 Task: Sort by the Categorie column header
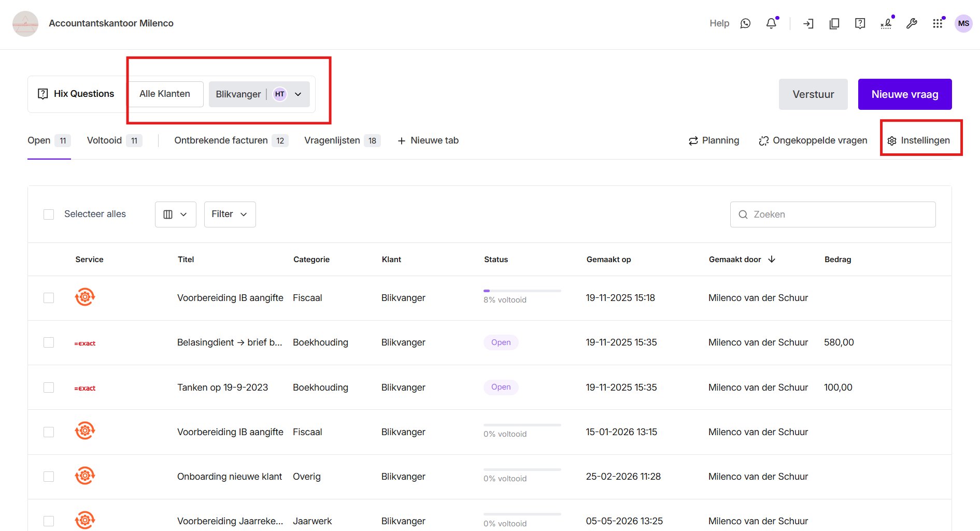tap(311, 259)
